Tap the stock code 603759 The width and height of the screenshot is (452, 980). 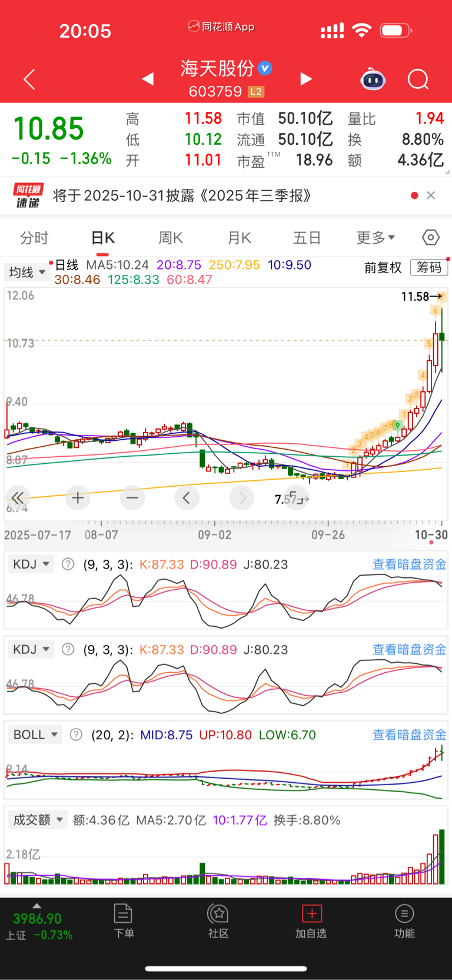point(215,91)
